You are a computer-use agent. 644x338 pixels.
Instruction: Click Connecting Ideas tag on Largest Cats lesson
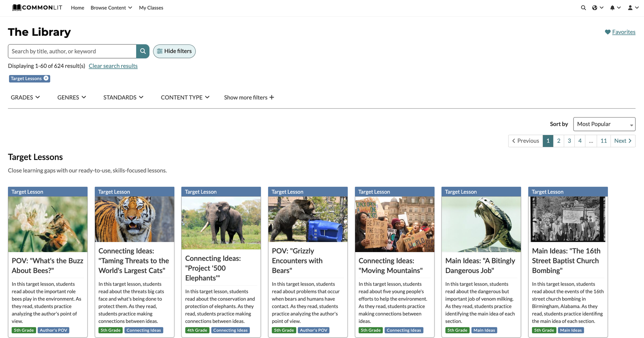pyautogui.click(x=144, y=330)
